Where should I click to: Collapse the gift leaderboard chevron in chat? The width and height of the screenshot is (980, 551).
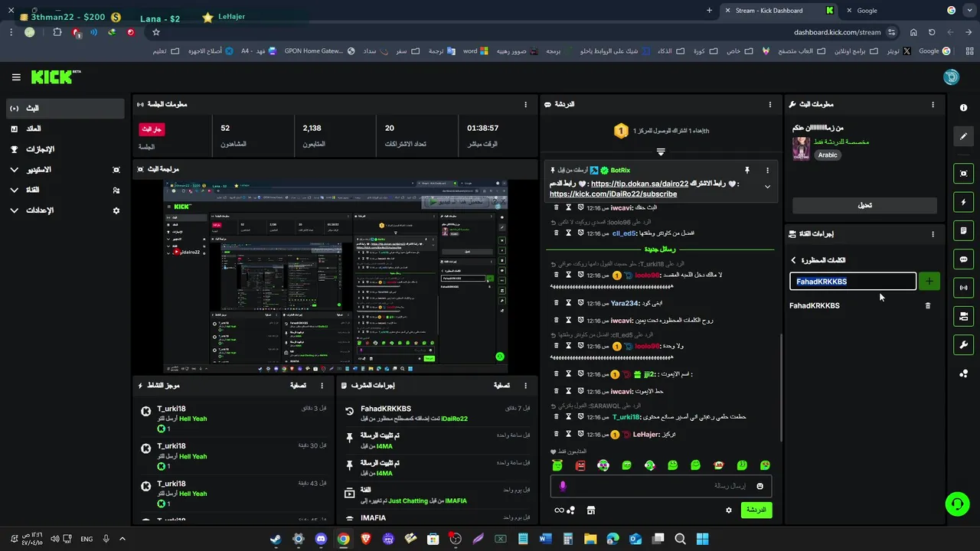(661, 152)
